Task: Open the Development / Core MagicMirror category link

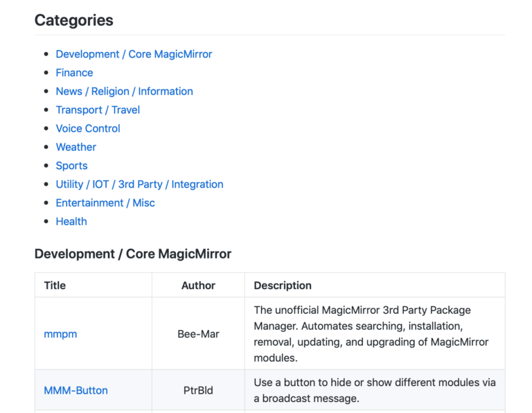Action: point(134,54)
